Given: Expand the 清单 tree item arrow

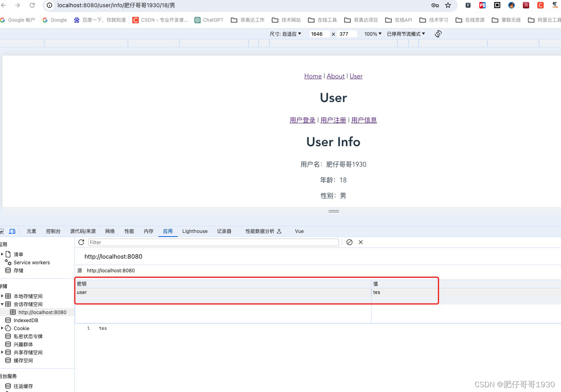Looking at the screenshot, I should tap(2, 254).
